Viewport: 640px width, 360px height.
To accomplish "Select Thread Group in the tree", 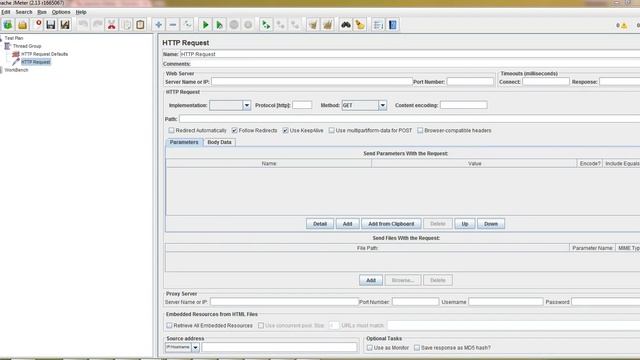I will click(x=27, y=46).
